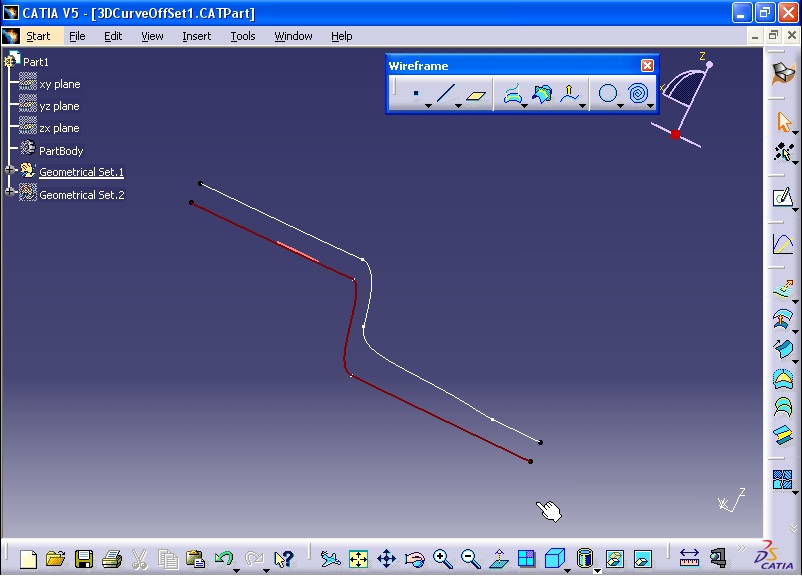This screenshot has width=802, height=583.
Task: Open the Line tool flyout arrow
Action: 458,106
